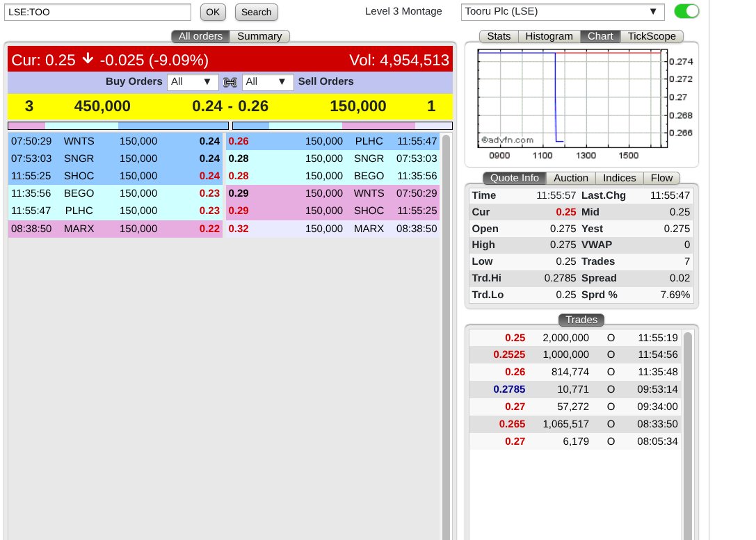Select the Chart tab
The image size is (756, 540).
pyautogui.click(x=600, y=36)
